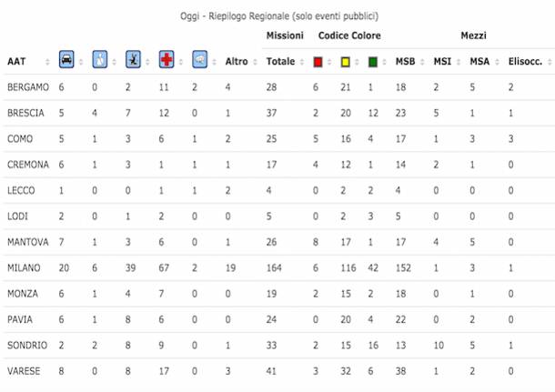Click the pedestrian/person column icon
The image size is (555, 392).
(99, 59)
